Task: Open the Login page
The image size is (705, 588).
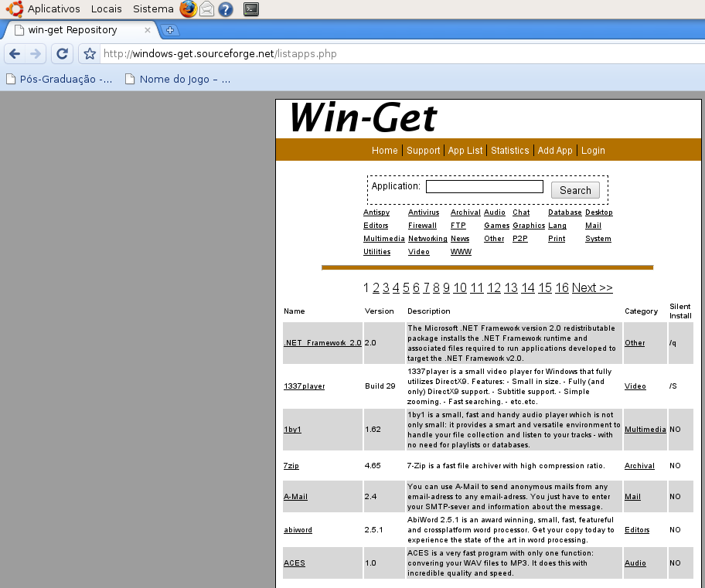Action: [593, 150]
